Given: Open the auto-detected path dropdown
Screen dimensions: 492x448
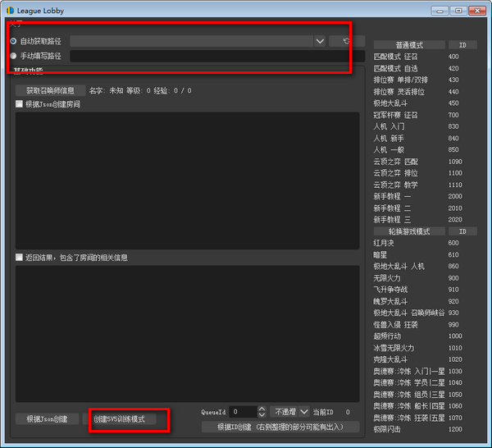Looking at the screenshot, I should (x=320, y=41).
